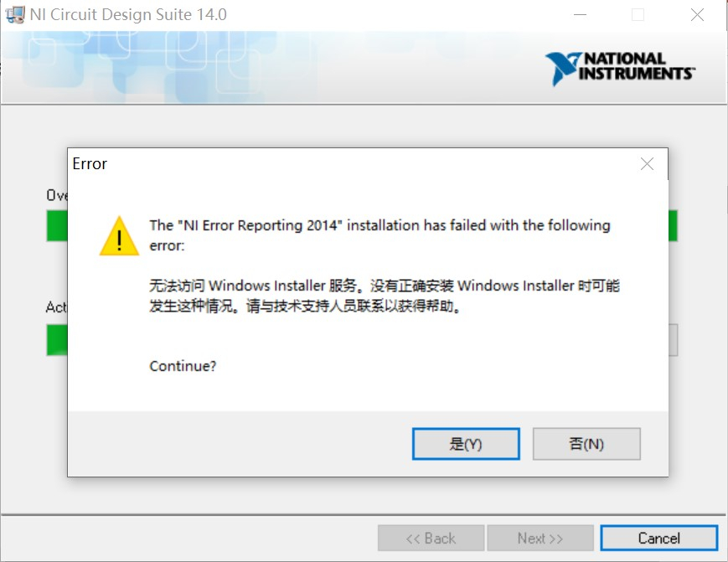
Task: Minimize the installer window
Action: (579, 14)
